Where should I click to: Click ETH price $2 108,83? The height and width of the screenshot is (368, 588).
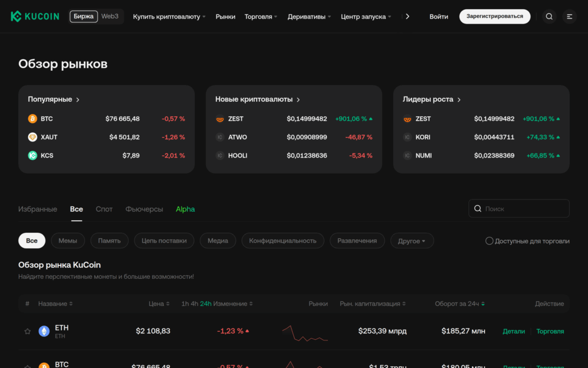pos(153,331)
